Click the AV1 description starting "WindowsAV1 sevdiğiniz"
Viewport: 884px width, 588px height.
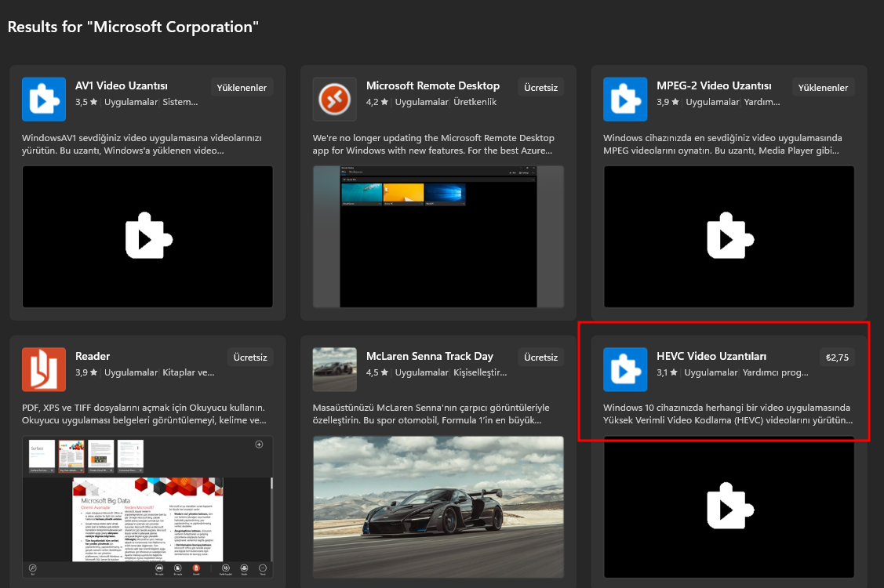point(141,144)
